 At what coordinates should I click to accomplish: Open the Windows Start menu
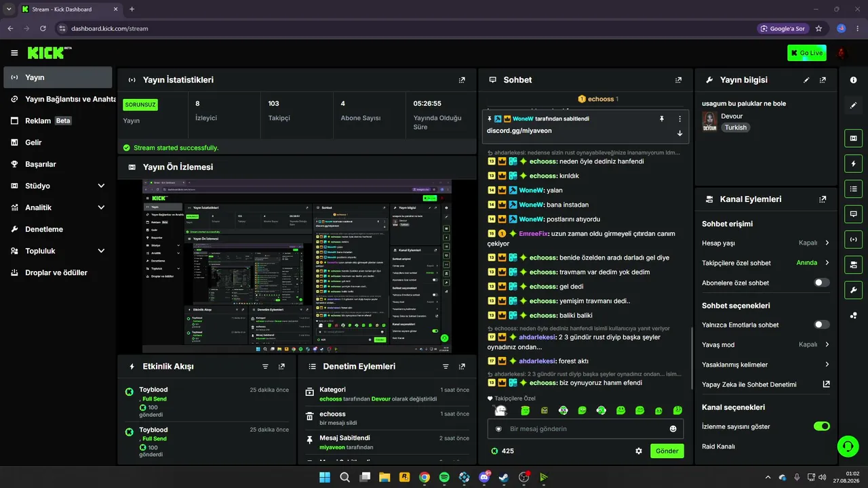(x=325, y=477)
